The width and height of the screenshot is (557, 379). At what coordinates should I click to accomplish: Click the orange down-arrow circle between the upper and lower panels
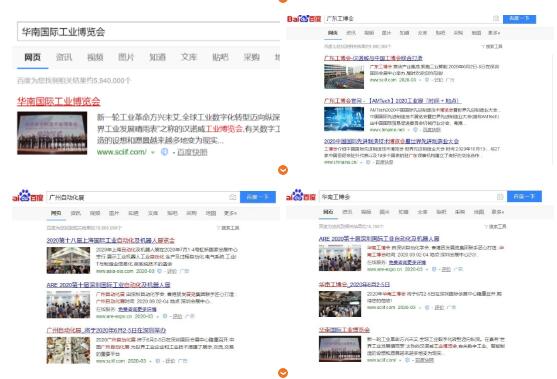tap(283, 170)
